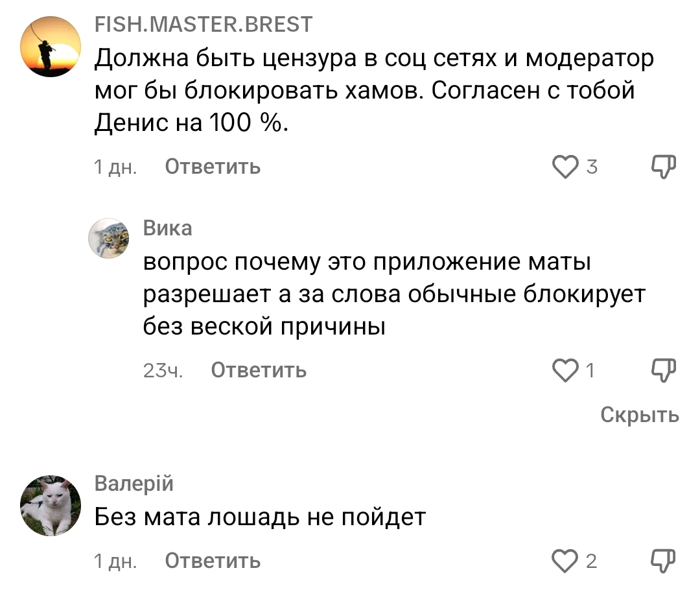The width and height of the screenshot is (700, 590).
Task: Open FISH.MASTER.BREST username link
Action: click(204, 25)
